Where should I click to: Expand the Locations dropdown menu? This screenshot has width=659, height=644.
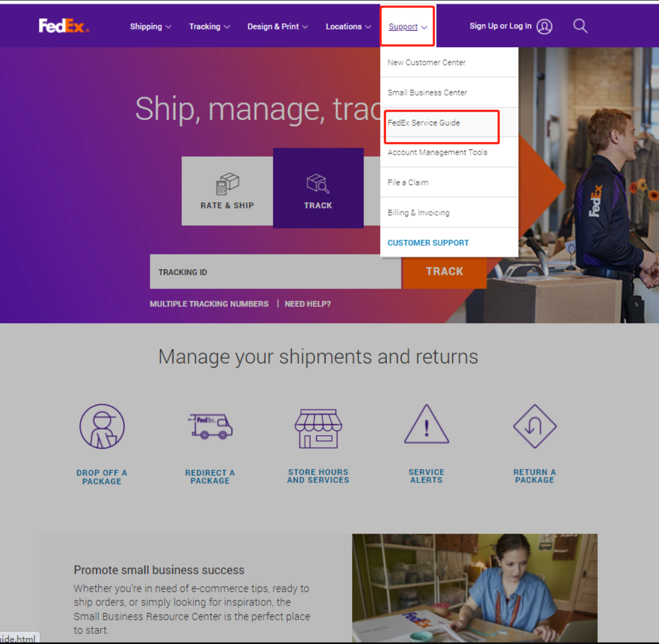pyautogui.click(x=348, y=26)
